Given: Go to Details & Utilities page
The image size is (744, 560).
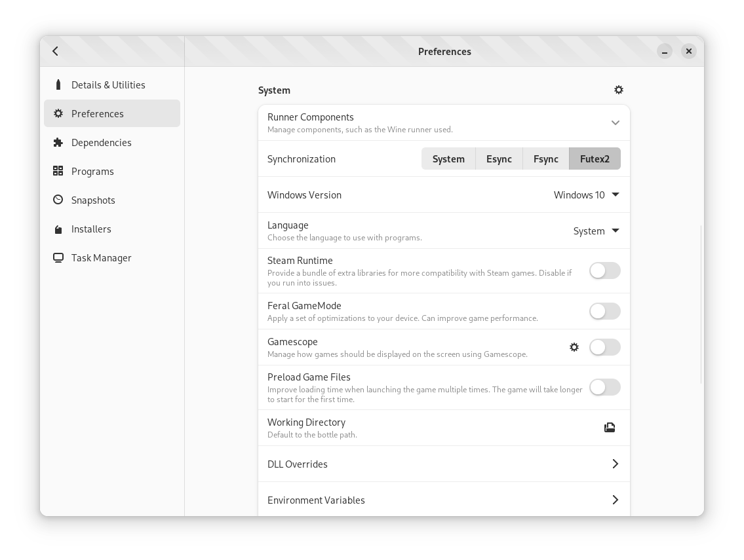Looking at the screenshot, I should click(108, 84).
